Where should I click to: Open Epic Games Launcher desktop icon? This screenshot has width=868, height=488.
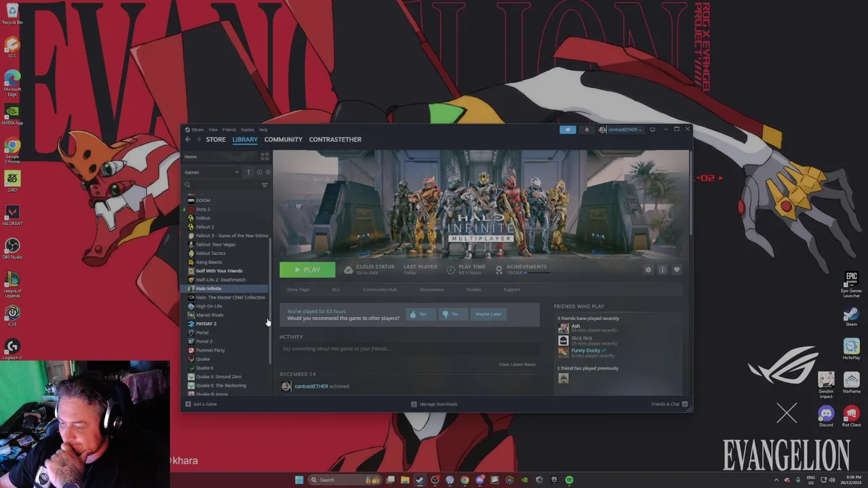tap(851, 285)
